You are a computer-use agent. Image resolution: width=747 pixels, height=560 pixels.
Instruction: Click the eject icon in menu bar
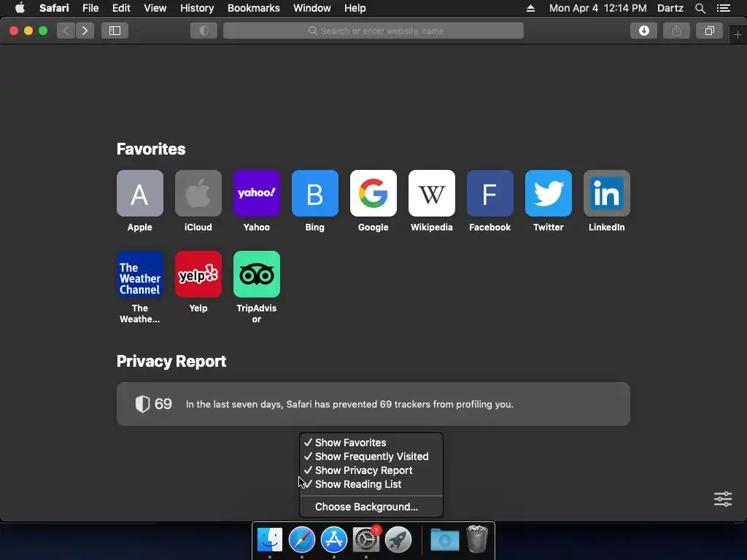click(530, 8)
